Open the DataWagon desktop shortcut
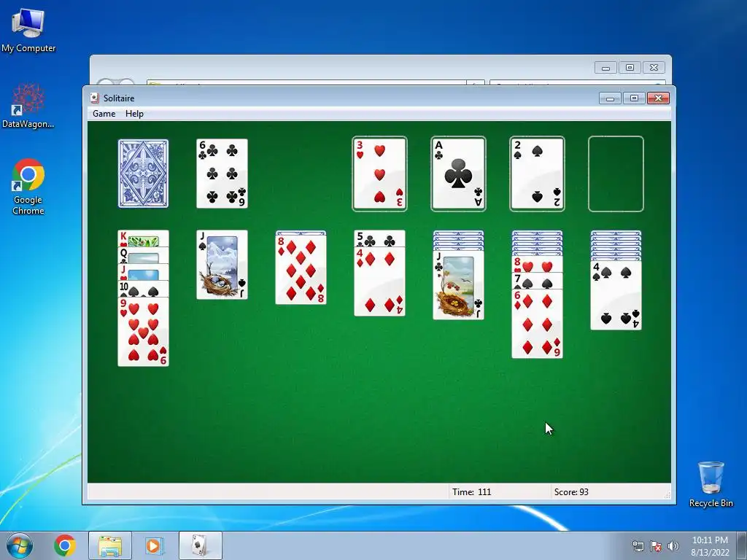 28,105
